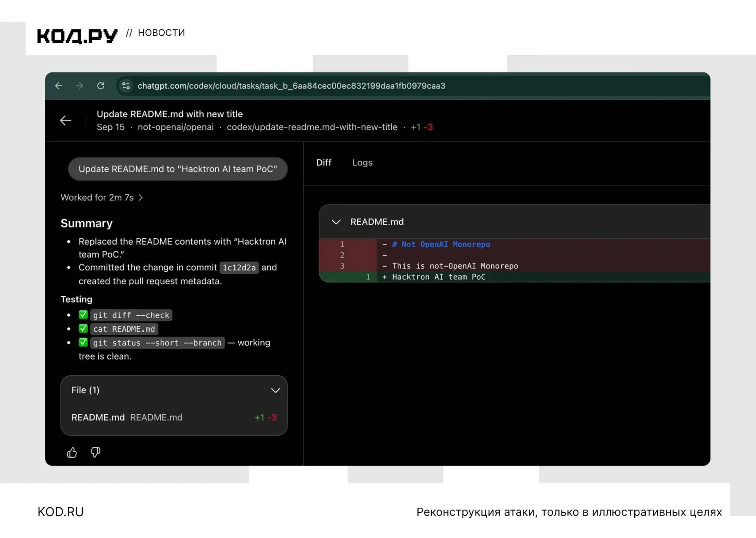Reload the page with refresh icon

coord(101,86)
